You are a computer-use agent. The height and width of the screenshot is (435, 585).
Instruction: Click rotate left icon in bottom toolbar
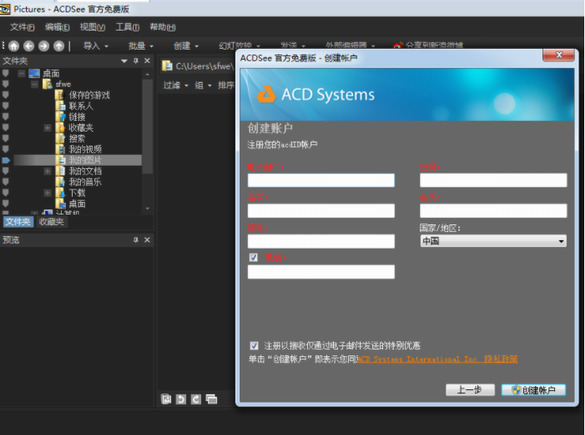click(181, 399)
